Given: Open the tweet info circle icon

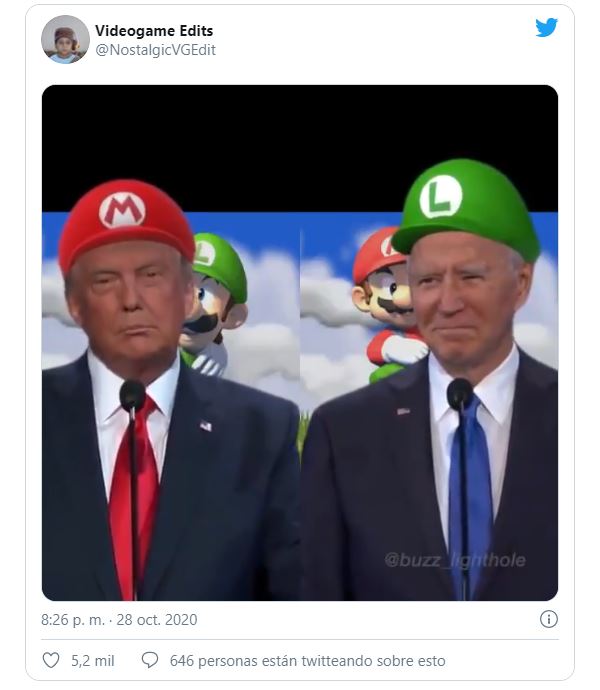Looking at the screenshot, I should [x=548, y=619].
